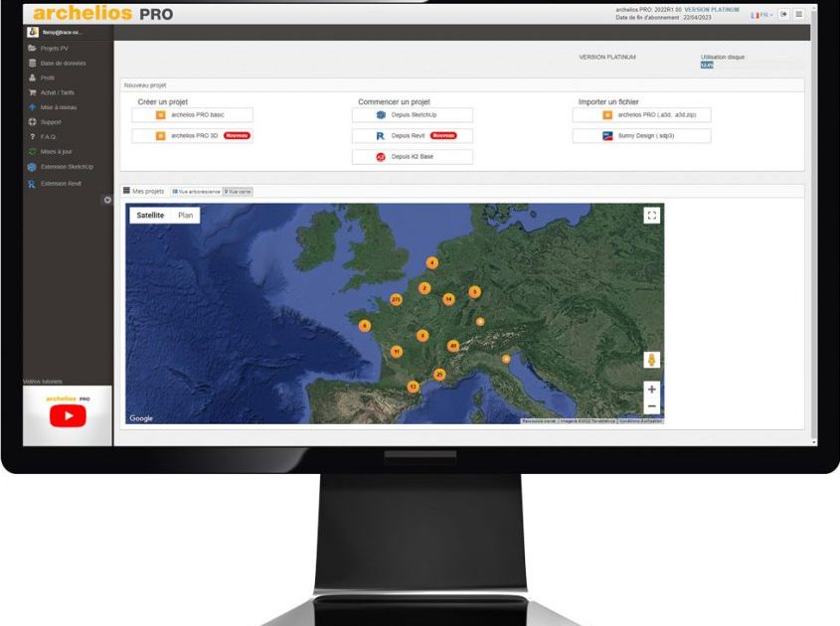
Task: Click the map cluster marker labeled 25
Action: [439, 375]
